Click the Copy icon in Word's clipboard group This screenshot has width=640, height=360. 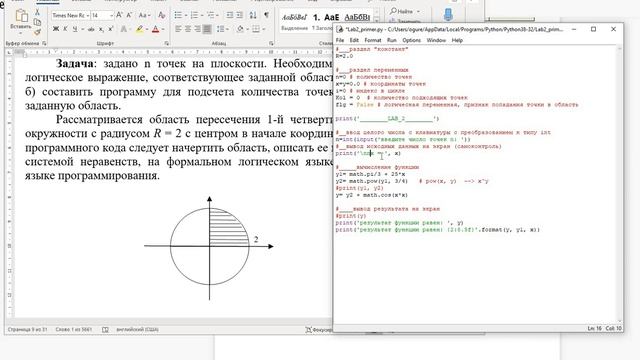coord(38,22)
